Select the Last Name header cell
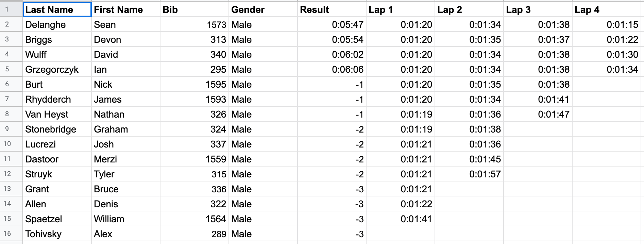The height and width of the screenshot is (244, 644). coord(57,10)
